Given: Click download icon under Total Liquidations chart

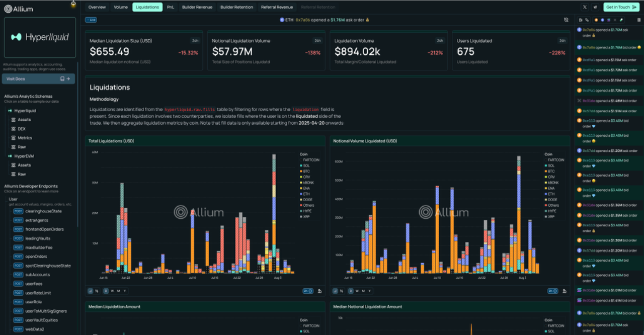Looking at the screenshot, I should click(x=319, y=291).
